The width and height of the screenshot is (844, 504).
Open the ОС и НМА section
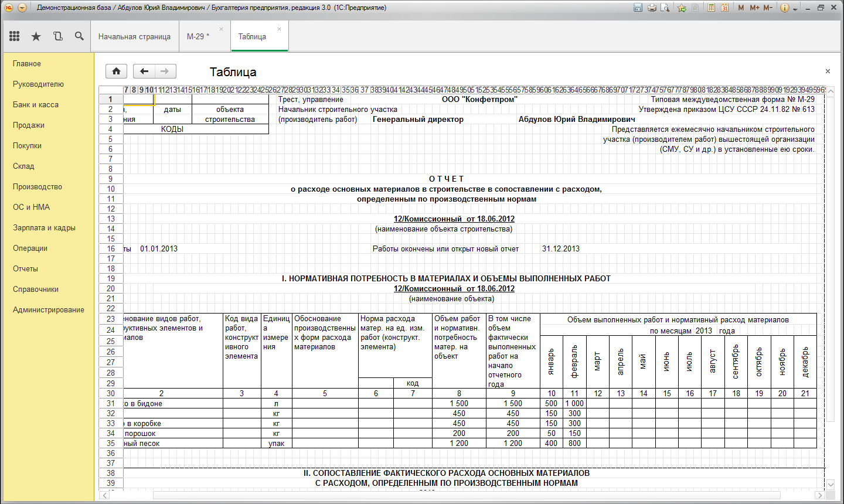[x=32, y=207]
